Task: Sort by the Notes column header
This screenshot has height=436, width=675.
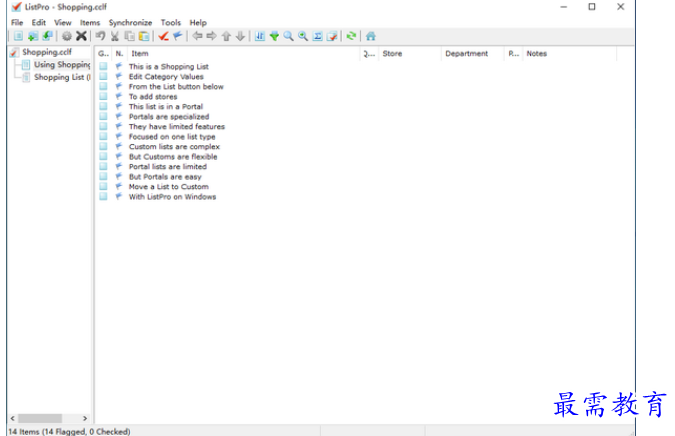Action: [x=570, y=53]
